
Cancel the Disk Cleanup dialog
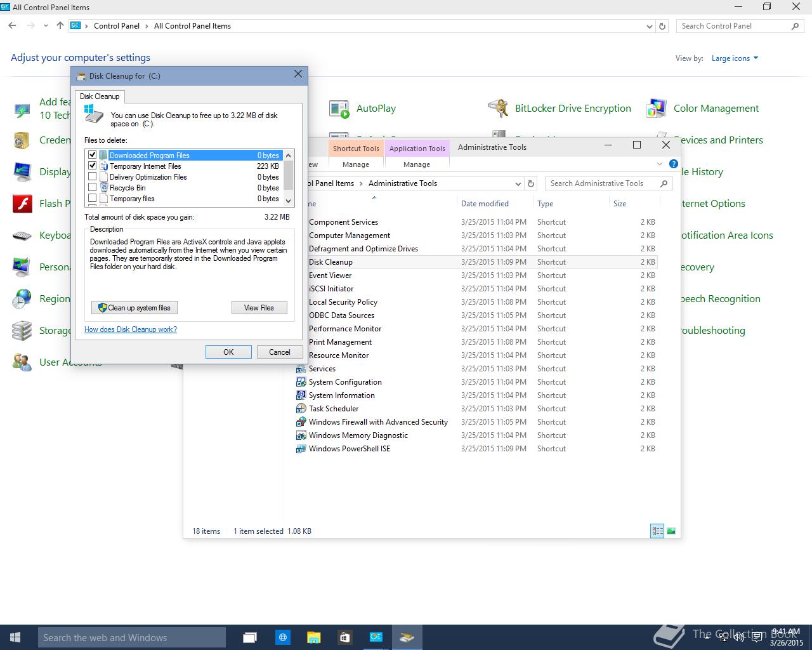pos(280,352)
